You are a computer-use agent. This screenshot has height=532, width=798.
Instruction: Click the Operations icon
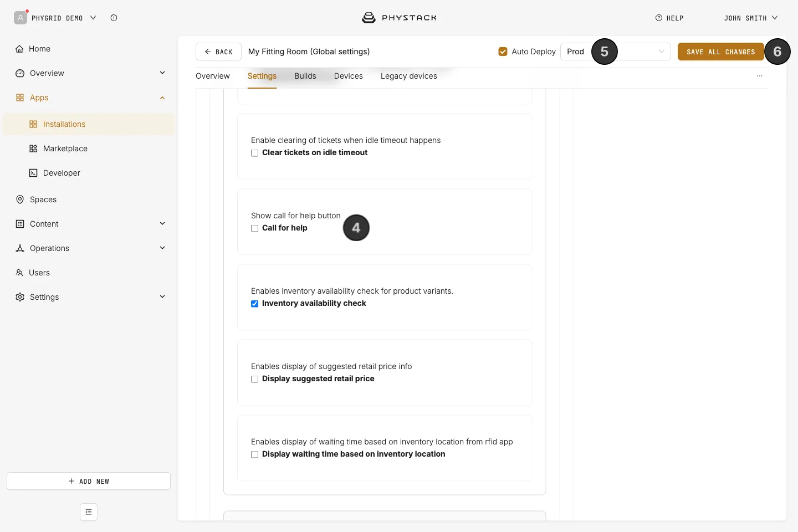tap(20, 248)
